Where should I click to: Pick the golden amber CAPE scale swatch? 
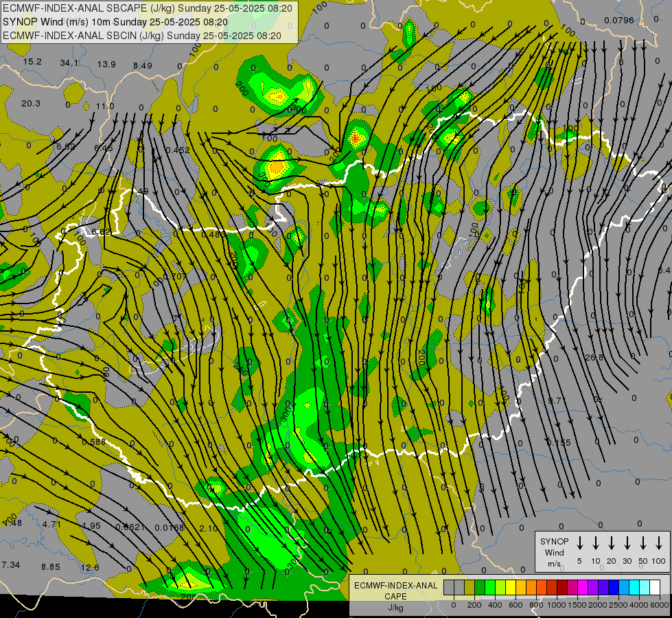[521, 588]
